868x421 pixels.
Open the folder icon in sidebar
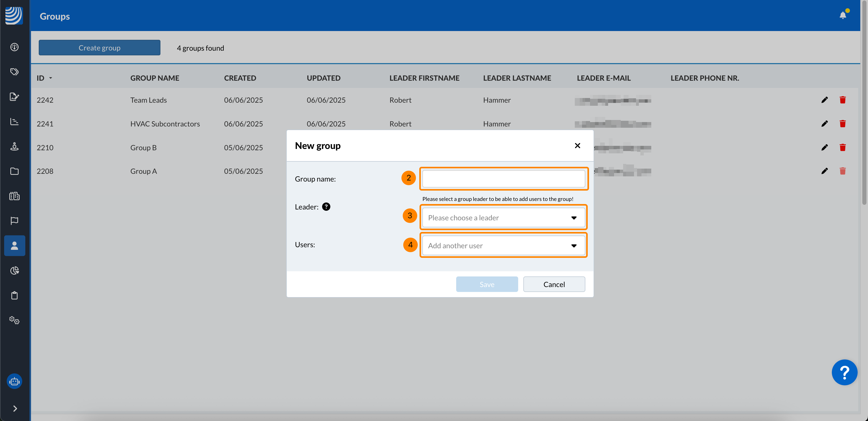pyautogui.click(x=14, y=171)
